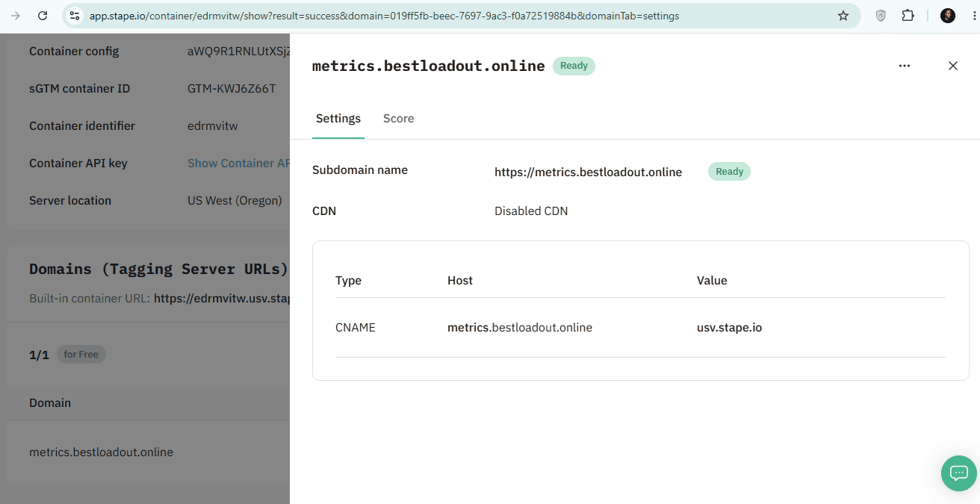Viewport: 980px width, 504px height.
Task: Click the CDN label
Action: pos(324,211)
